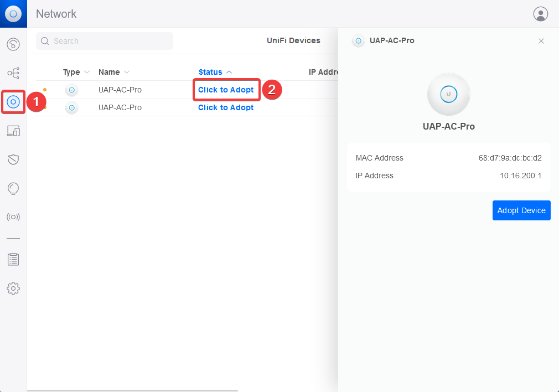Click the UniFi logo in top-left corner

pos(13,13)
